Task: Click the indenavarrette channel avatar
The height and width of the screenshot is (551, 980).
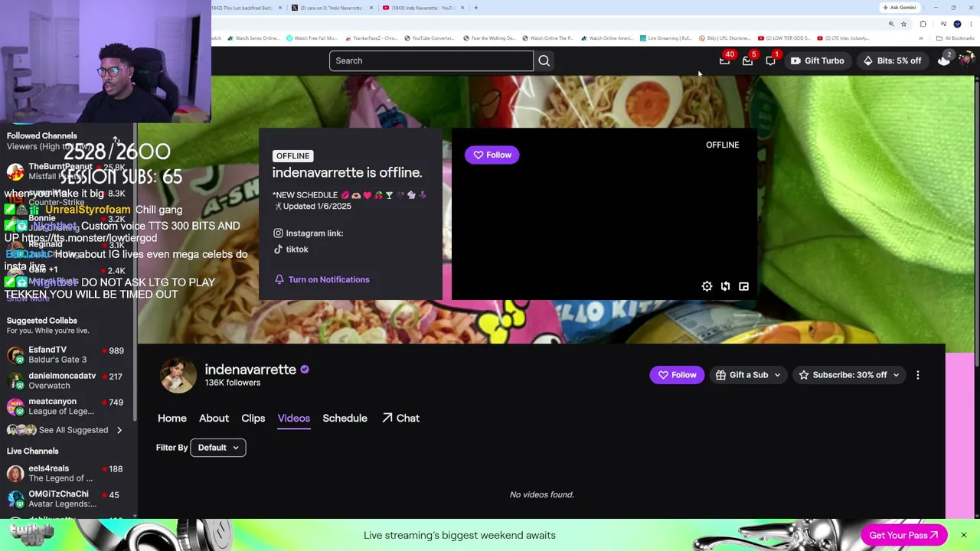Action: click(x=178, y=375)
